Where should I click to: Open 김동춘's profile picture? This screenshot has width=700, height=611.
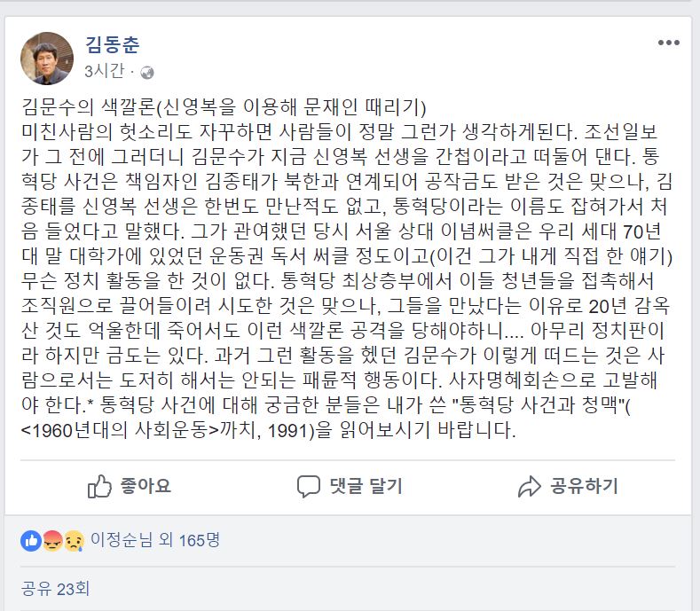[x=48, y=59]
